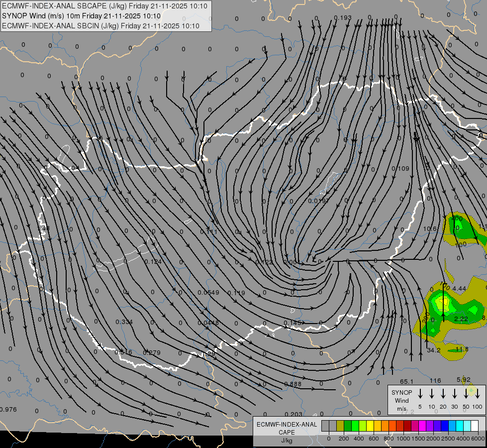Select the SYNOP Wind 10m header line
Viewport: 487px width, 448px height.
coord(82,16)
